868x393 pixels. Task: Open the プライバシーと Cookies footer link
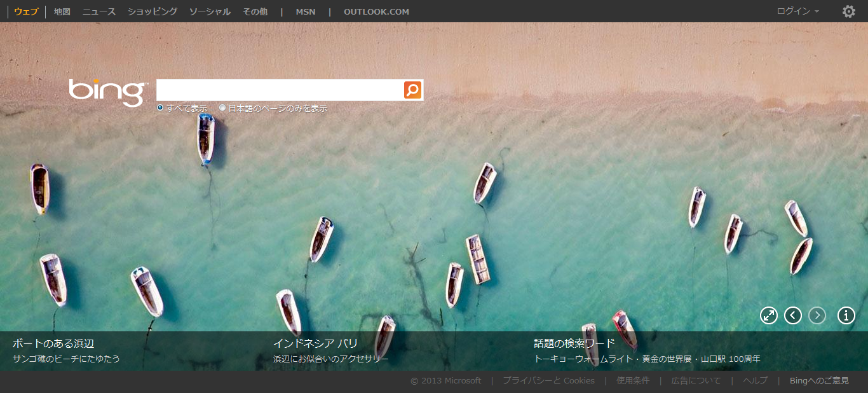coord(548,381)
